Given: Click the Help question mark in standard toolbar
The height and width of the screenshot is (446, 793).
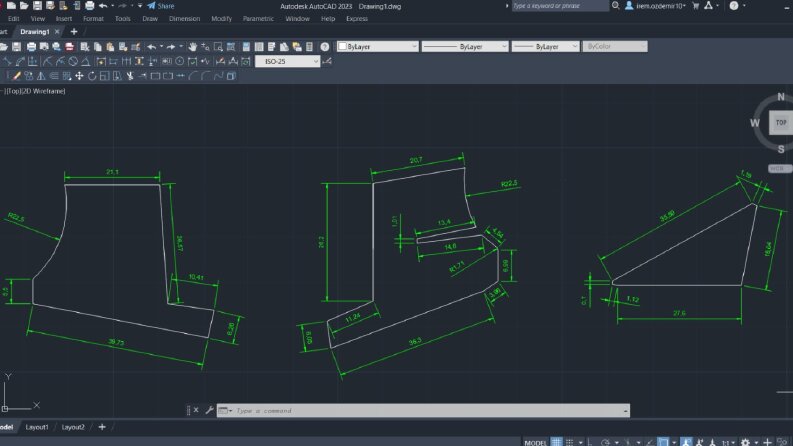Looking at the screenshot, I should pyautogui.click(x=325, y=47).
